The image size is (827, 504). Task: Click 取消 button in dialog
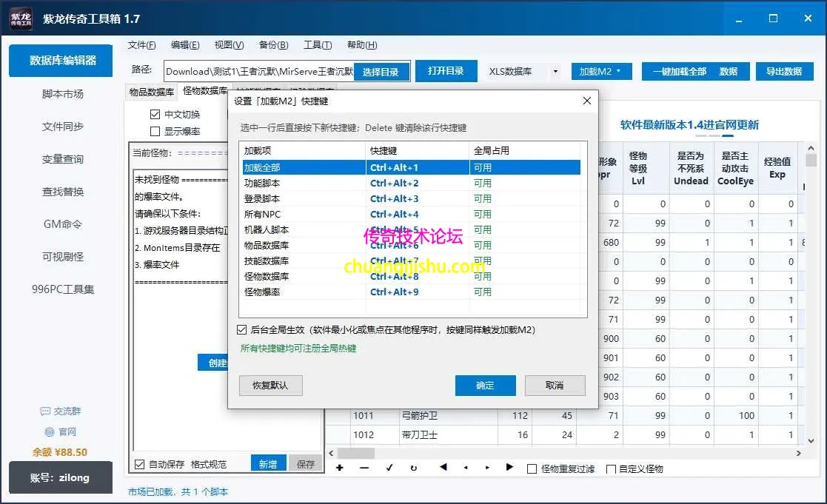(555, 386)
